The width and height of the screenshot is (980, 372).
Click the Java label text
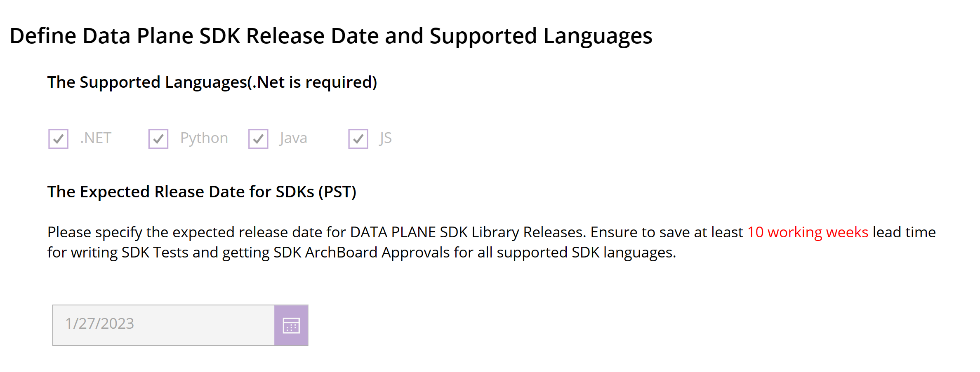coord(293,138)
